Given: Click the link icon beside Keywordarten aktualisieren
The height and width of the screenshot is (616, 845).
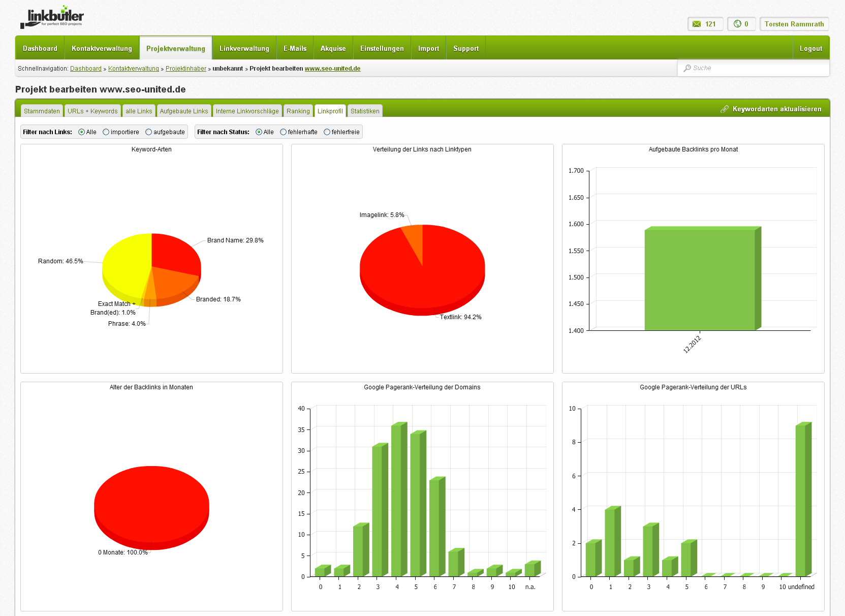Looking at the screenshot, I should coord(725,109).
